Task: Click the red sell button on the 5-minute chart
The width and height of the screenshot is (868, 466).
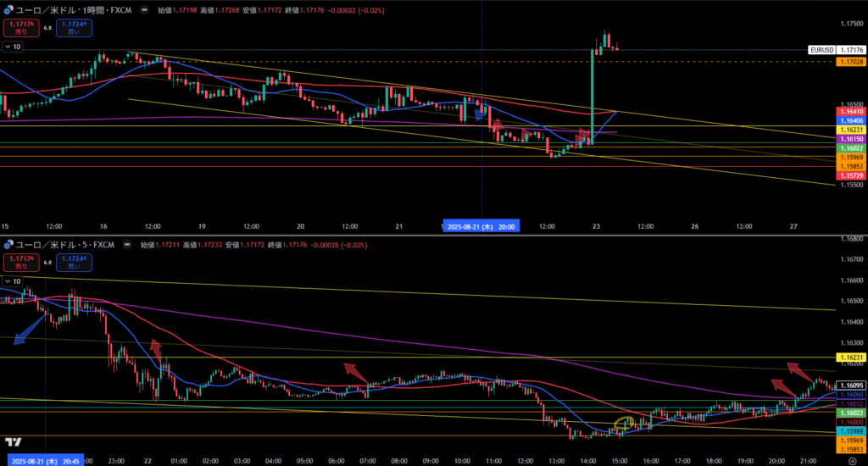Action: 21,263
